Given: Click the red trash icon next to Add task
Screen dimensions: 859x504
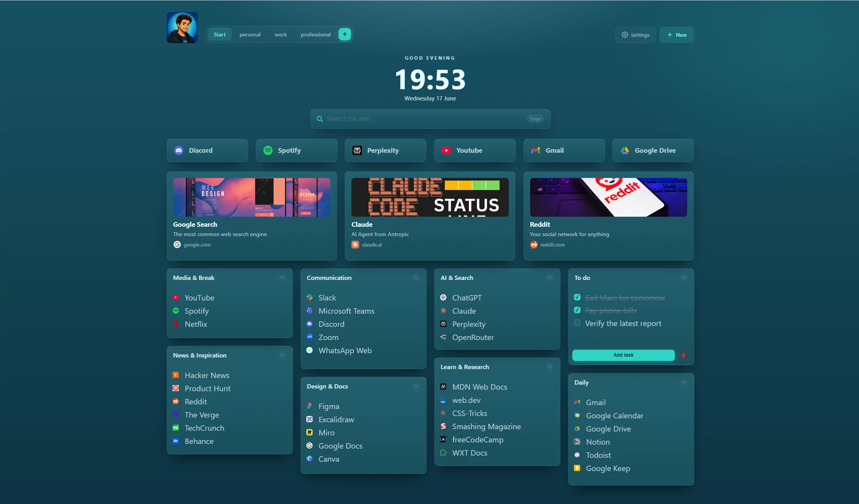Looking at the screenshot, I should click(x=683, y=355).
